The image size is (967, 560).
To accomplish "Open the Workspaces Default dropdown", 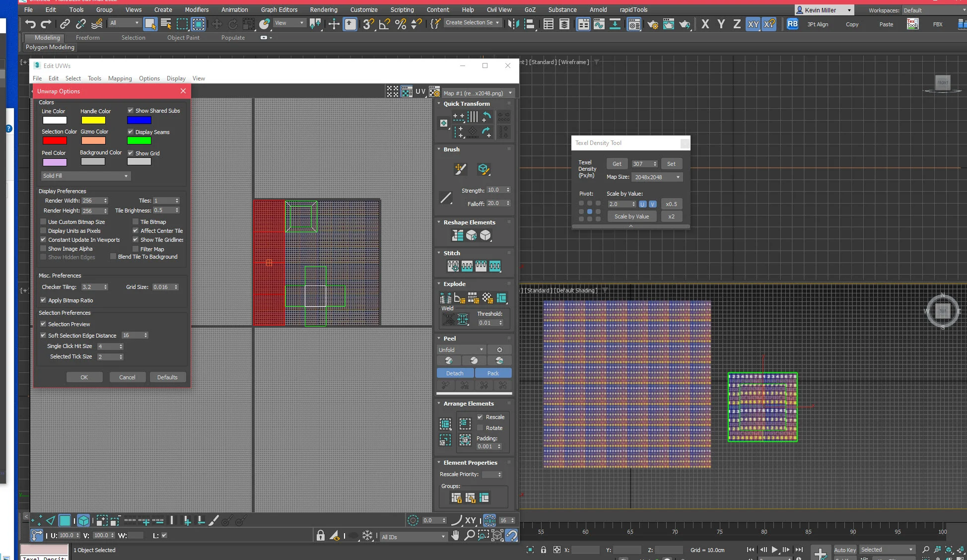I will point(933,10).
